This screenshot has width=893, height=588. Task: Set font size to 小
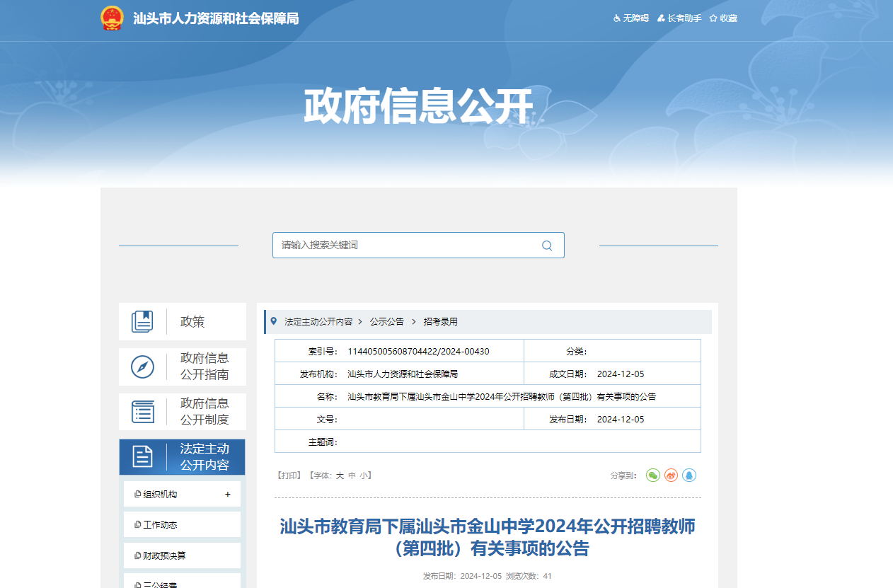click(x=363, y=475)
